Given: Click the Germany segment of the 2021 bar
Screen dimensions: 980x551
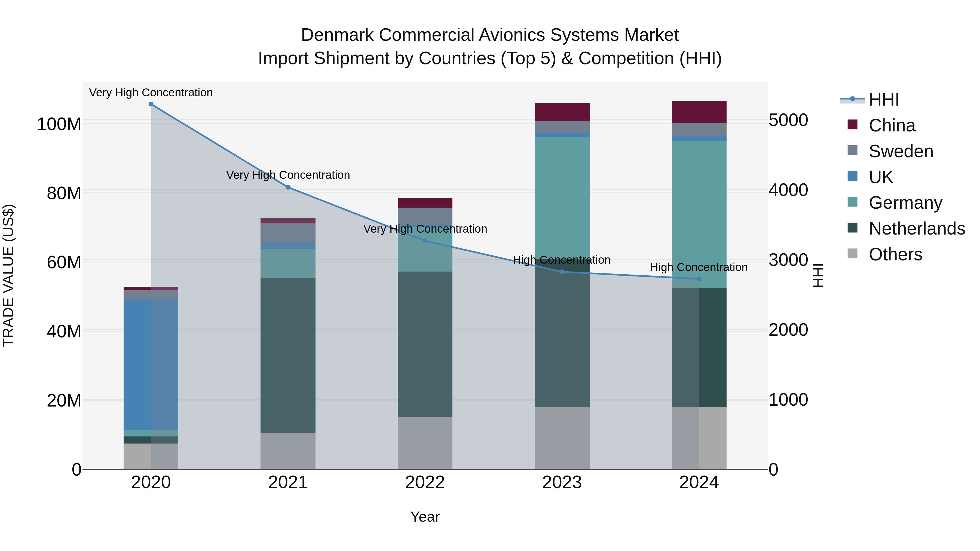Looking at the screenshot, I should pos(288,263).
